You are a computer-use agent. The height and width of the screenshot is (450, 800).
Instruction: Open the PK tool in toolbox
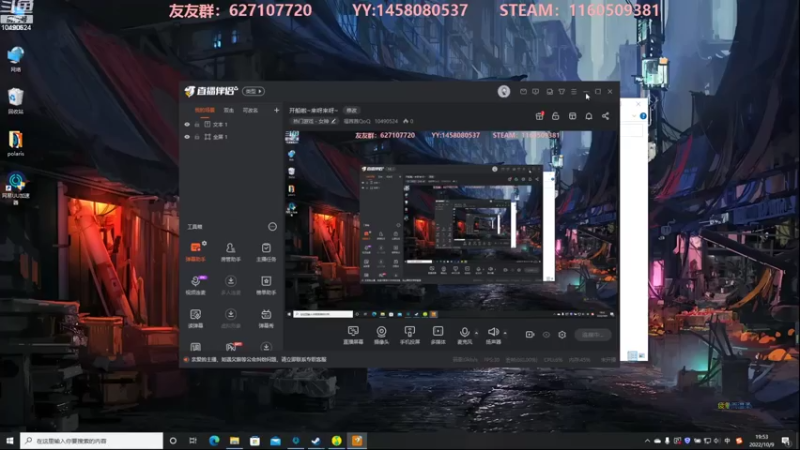(x=232, y=347)
